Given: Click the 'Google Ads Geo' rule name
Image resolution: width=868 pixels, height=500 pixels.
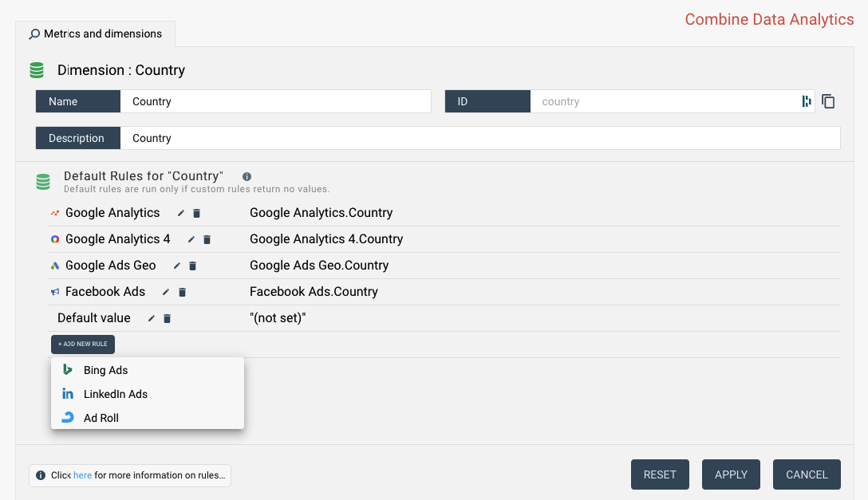Looking at the screenshot, I should pyautogui.click(x=111, y=266).
